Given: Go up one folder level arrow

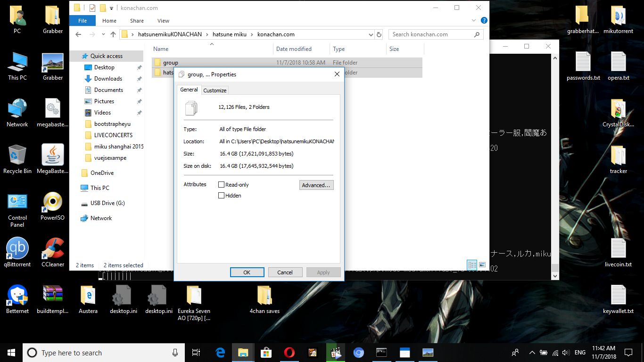Looking at the screenshot, I should point(113,34).
